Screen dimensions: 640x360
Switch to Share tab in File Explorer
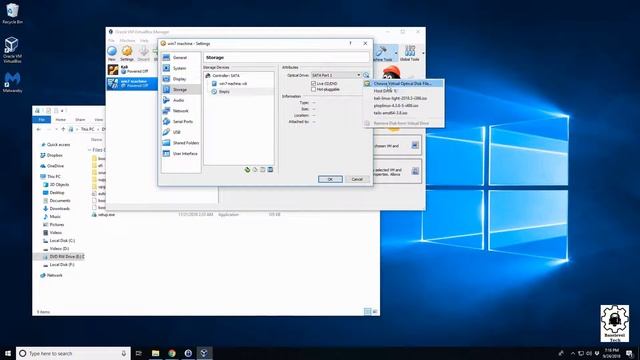[x=80, y=120]
